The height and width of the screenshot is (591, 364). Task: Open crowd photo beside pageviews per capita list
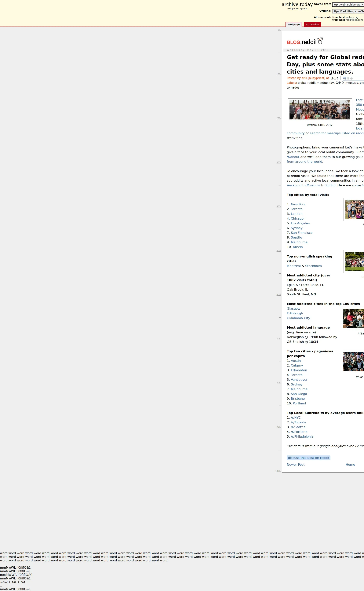(x=353, y=361)
